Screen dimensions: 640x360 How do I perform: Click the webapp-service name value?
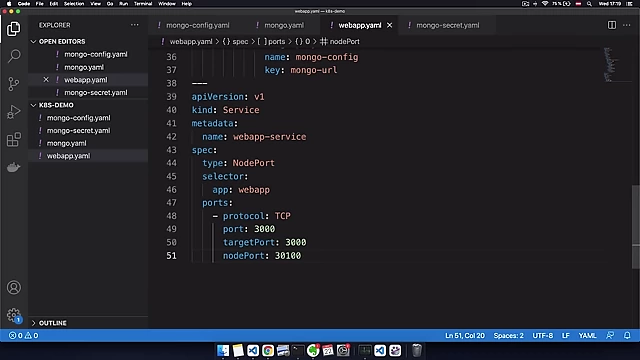tap(269, 137)
